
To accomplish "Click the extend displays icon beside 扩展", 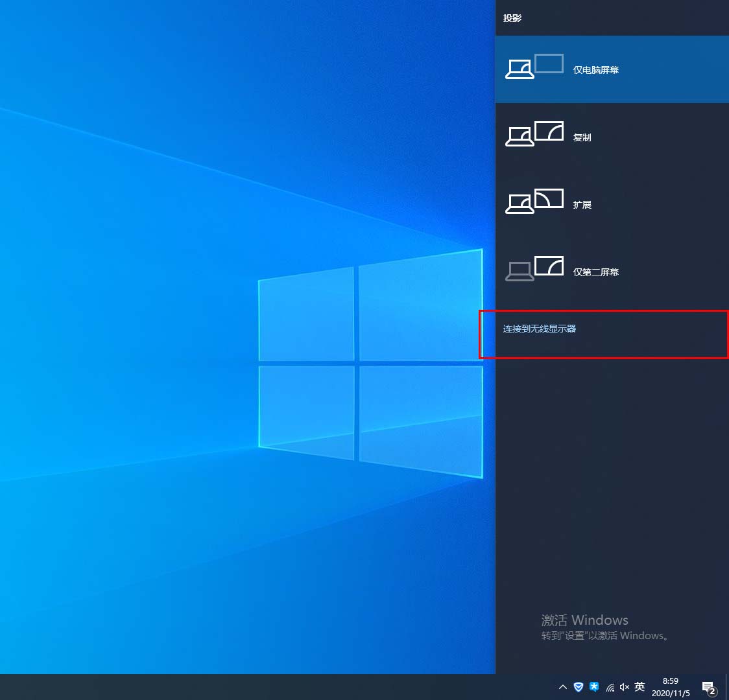I will pyautogui.click(x=534, y=202).
